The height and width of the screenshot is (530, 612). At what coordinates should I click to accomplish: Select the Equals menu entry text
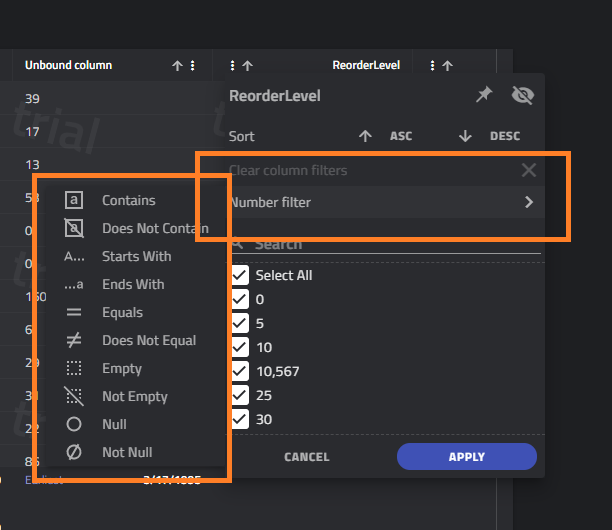click(123, 313)
